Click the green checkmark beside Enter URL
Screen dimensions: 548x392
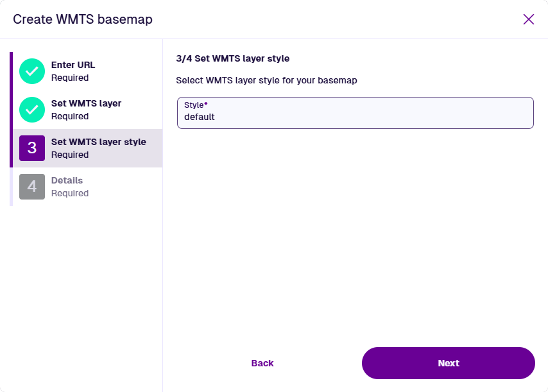32,71
